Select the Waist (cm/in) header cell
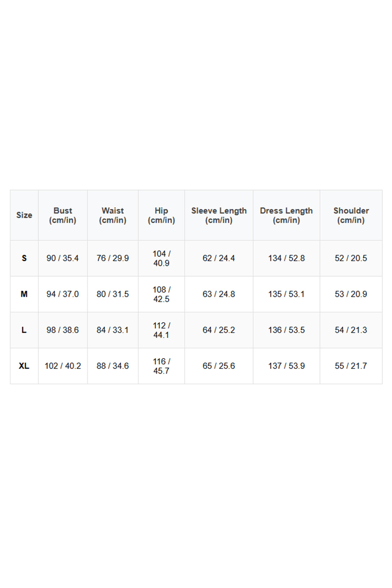Image resolution: width=392 pixels, height=588 pixels. point(113,215)
